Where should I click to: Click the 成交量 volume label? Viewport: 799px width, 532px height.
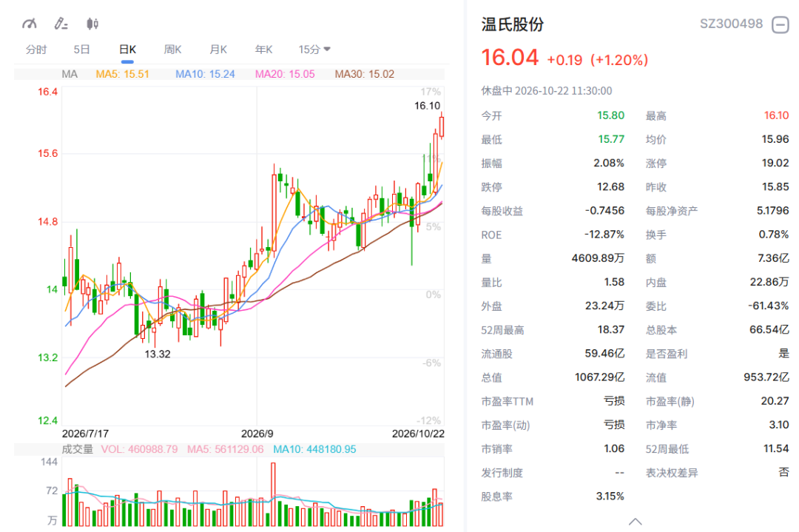(78, 449)
